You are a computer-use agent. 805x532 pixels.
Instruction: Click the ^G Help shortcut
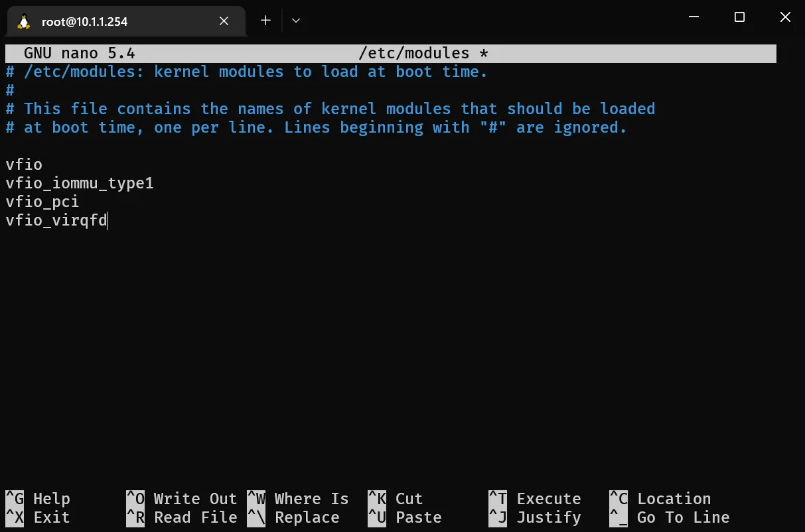tap(38, 499)
